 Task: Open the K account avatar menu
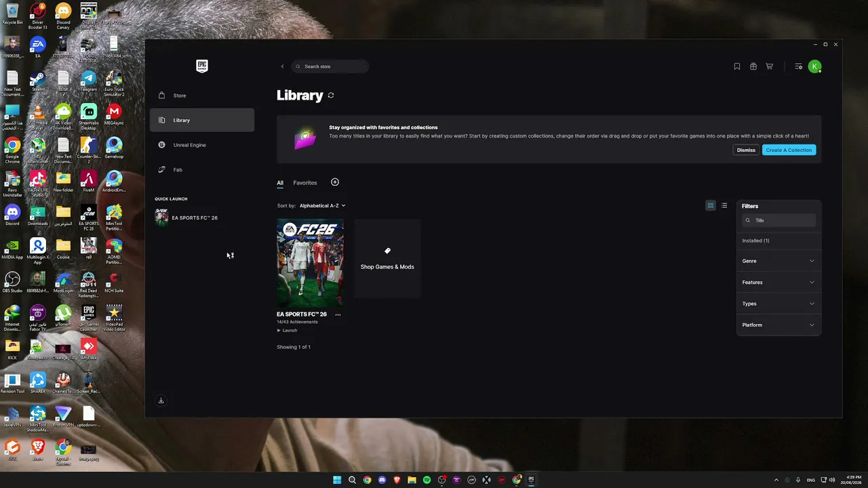tap(814, 66)
